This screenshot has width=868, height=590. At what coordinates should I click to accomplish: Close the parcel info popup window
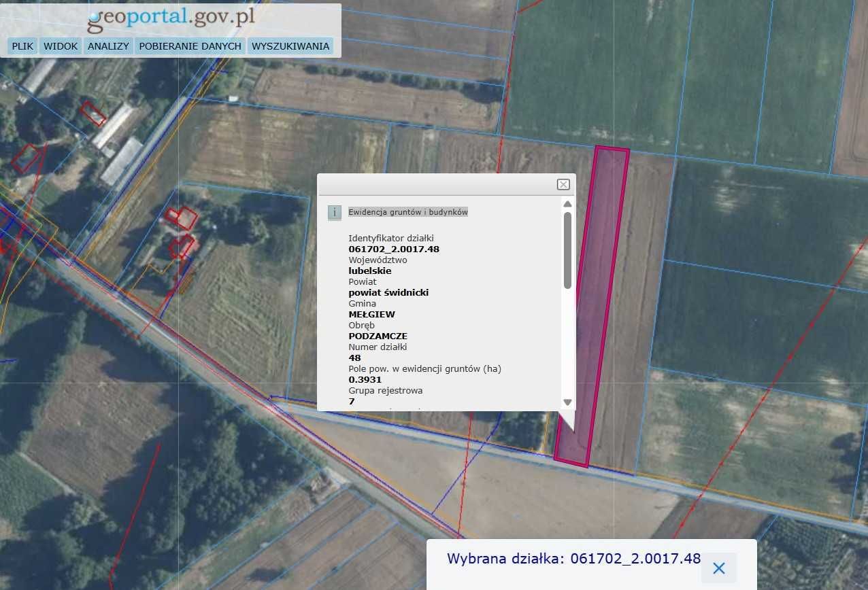click(563, 184)
